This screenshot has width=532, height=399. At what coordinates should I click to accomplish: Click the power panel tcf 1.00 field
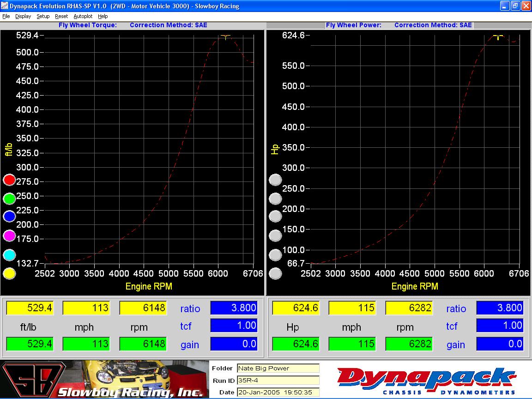point(500,326)
